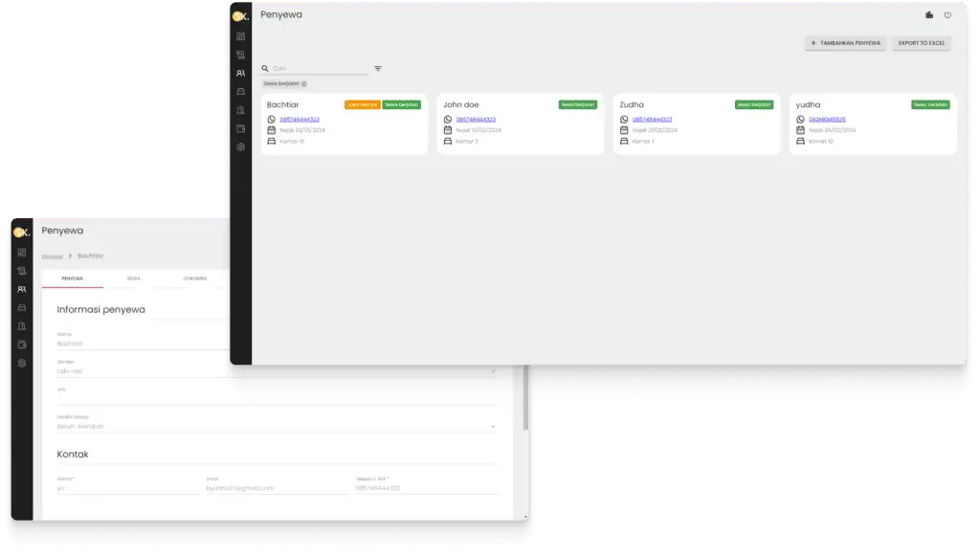
Task: Open dashboard grid icon in top window sidebar
Action: click(240, 36)
